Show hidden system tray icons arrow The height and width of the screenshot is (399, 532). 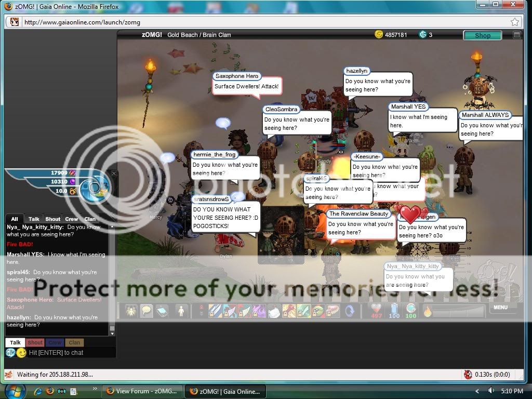tap(477, 391)
